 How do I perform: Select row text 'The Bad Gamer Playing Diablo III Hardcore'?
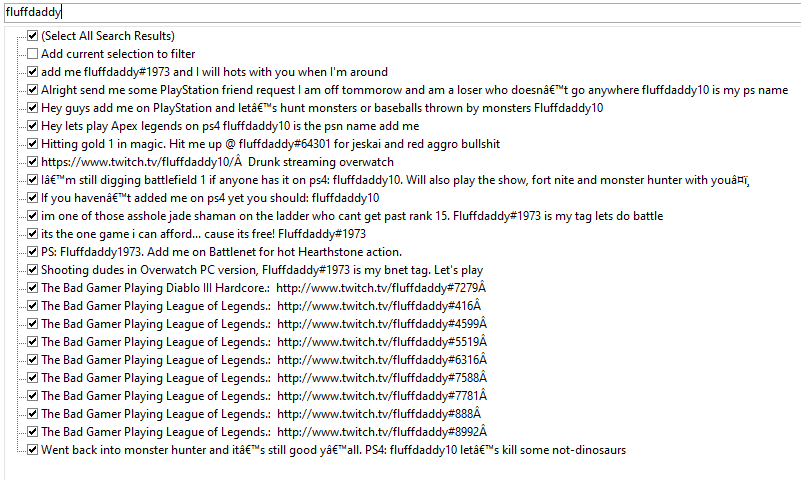[264, 288]
